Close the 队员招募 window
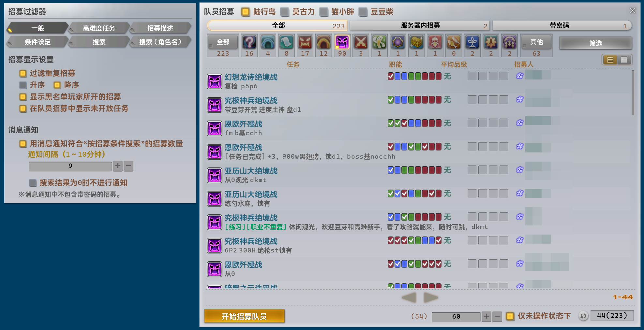 point(633,11)
